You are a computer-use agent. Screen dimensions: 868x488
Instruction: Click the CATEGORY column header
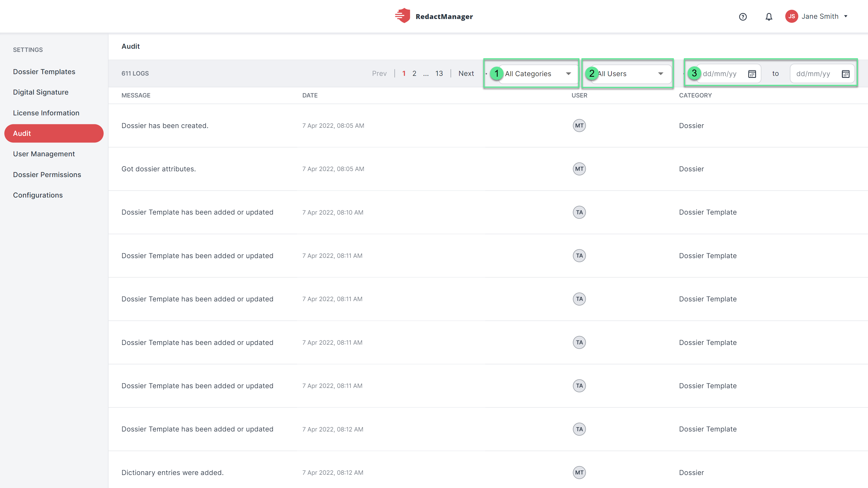[695, 95]
